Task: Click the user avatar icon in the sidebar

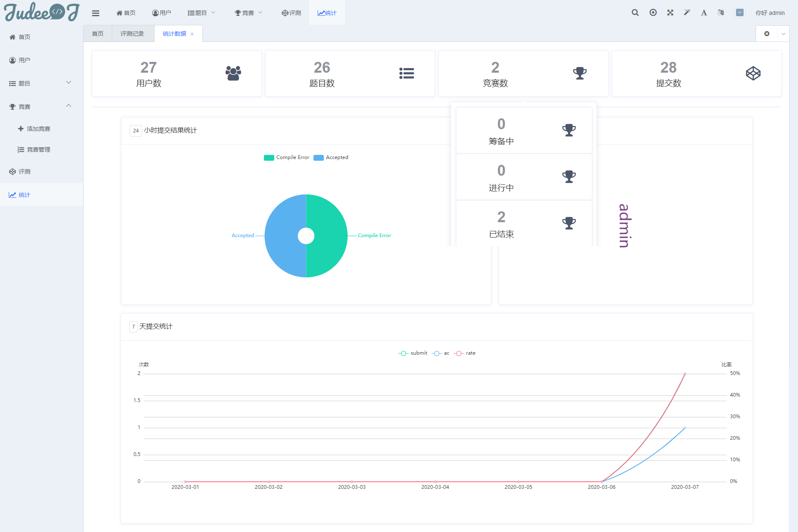Action: pyautogui.click(x=12, y=60)
